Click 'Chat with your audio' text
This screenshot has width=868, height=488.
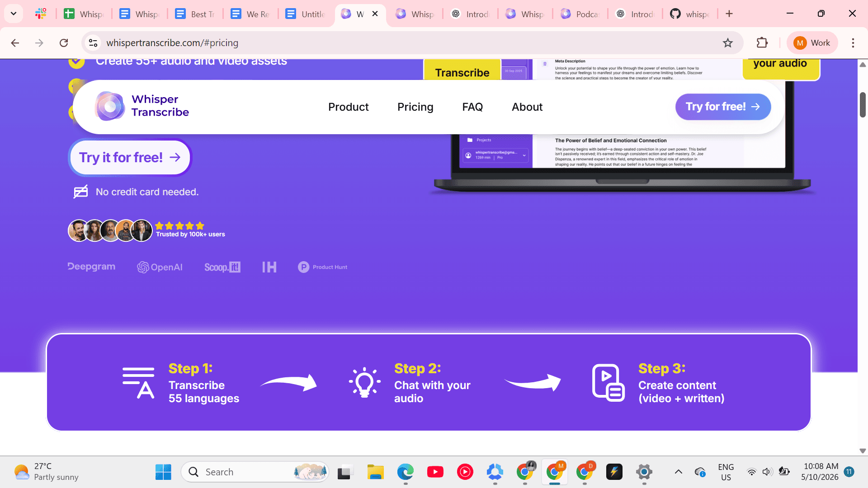432,392
